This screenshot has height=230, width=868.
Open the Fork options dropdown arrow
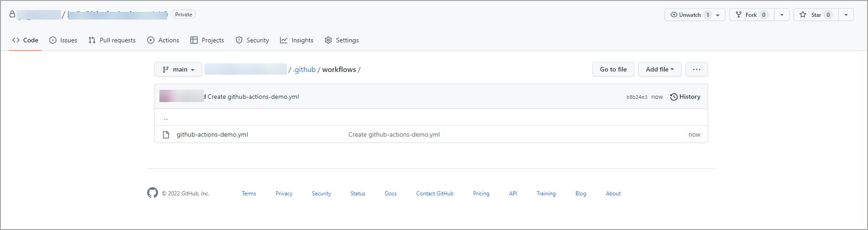(x=782, y=15)
